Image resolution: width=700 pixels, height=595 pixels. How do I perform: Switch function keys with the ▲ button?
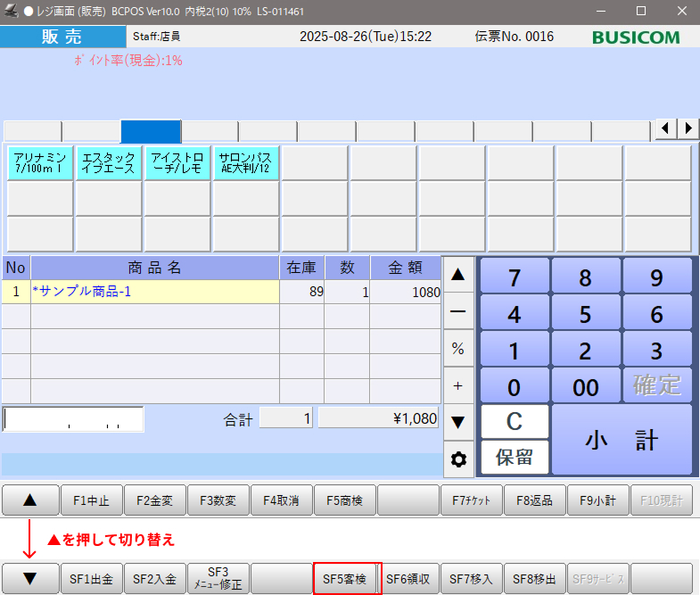pyautogui.click(x=29, y=501)
